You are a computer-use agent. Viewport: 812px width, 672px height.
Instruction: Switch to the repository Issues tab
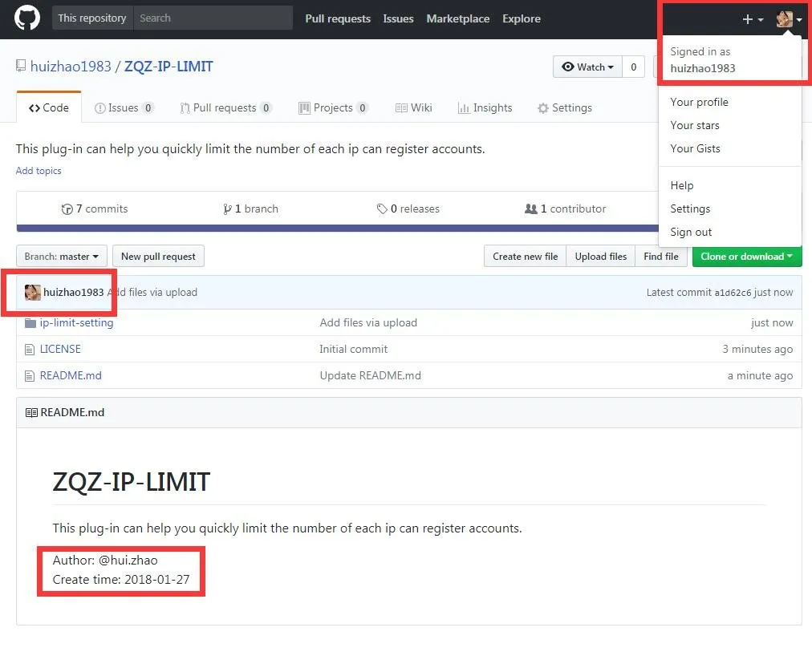pos(124,107)
